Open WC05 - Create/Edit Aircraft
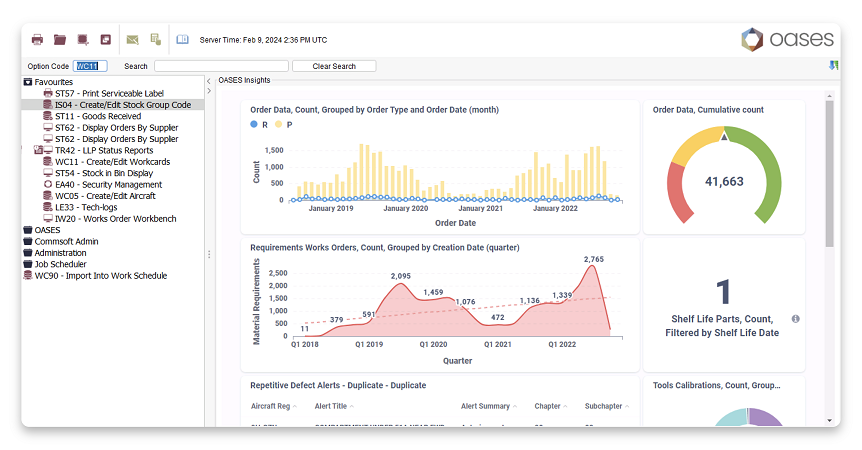This screenshot has height=450, width=862. [x=105, y=196]
